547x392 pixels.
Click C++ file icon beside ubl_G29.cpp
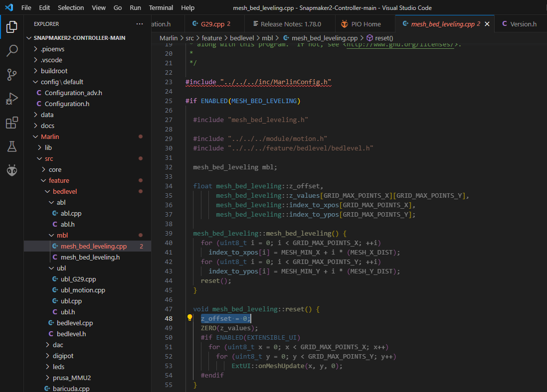click(x=55, y=279)
